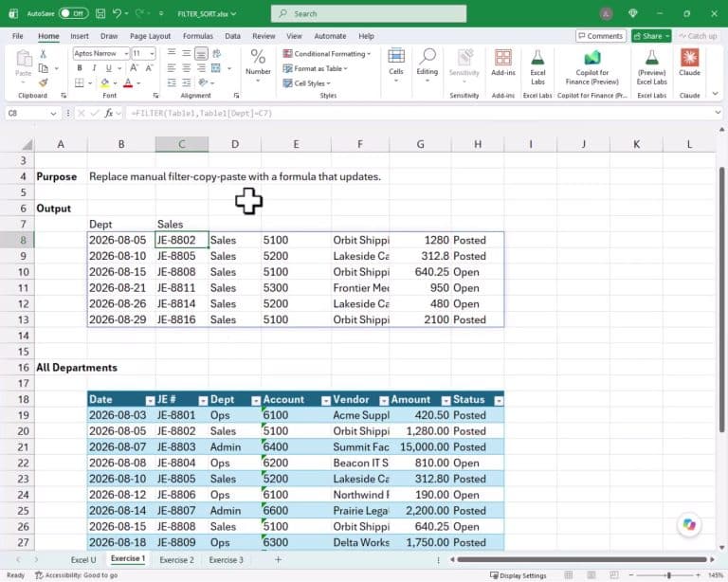This screenshot has height=582, width=728.
Task: Open the font name dropdown Aptos Narrow
Action: click(126, 54)
